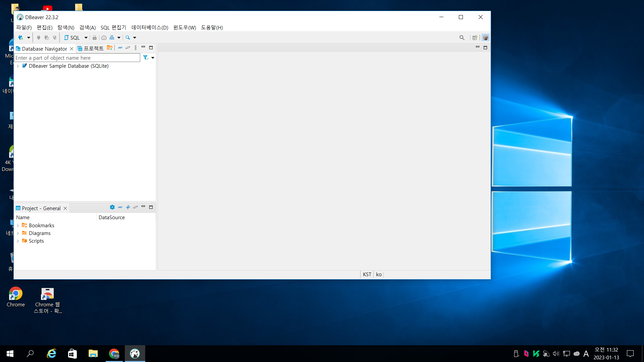
Task: Open the Windows Start menu
Action: coord(10,354)
